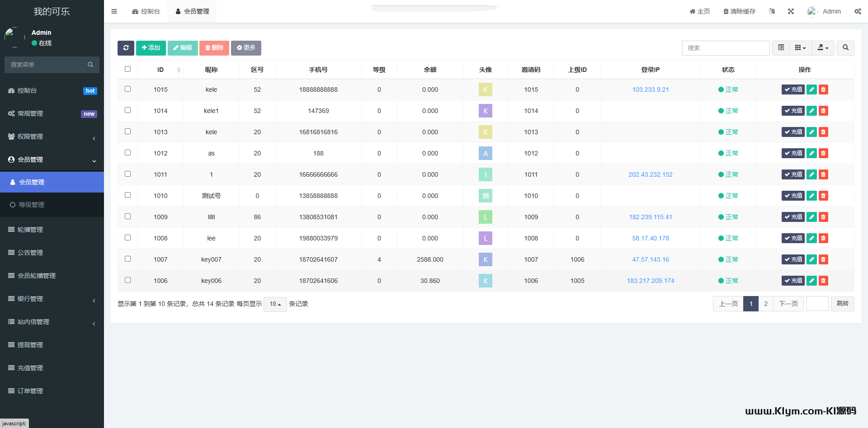
Task: Open the export data dropdown
Action: point(823,48)
